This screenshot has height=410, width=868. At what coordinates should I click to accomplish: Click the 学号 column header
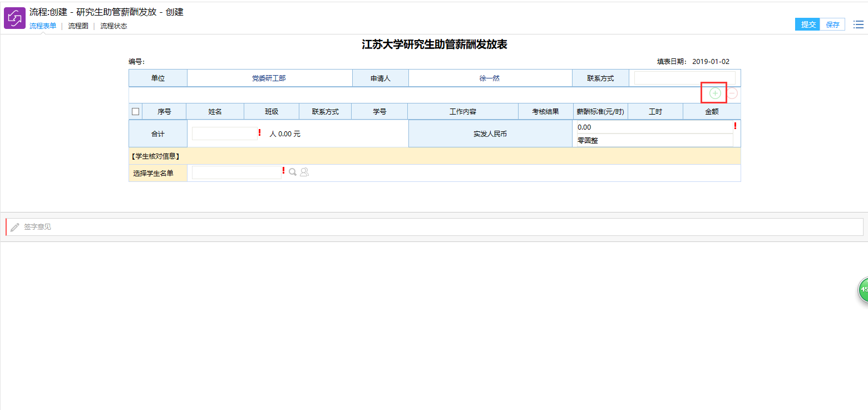click(x=379, y=111)
